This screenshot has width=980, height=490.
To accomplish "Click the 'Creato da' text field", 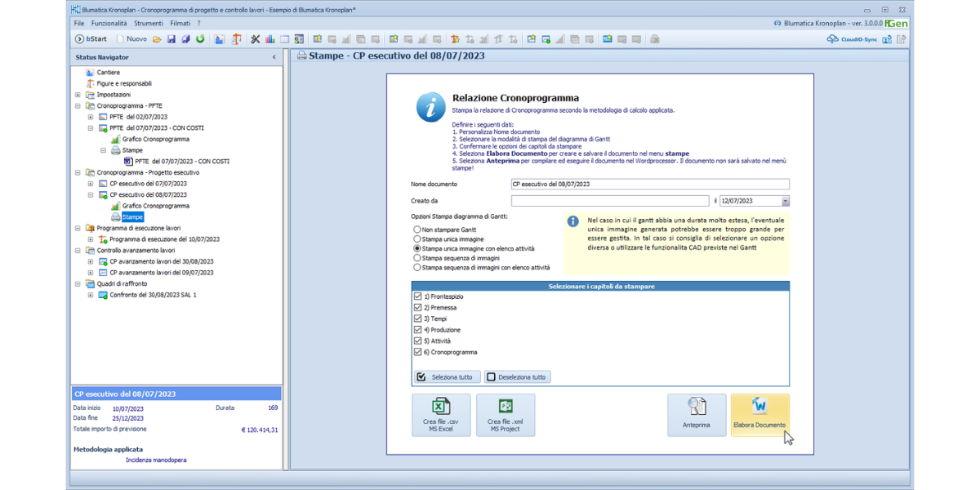I will coord(609,201).
